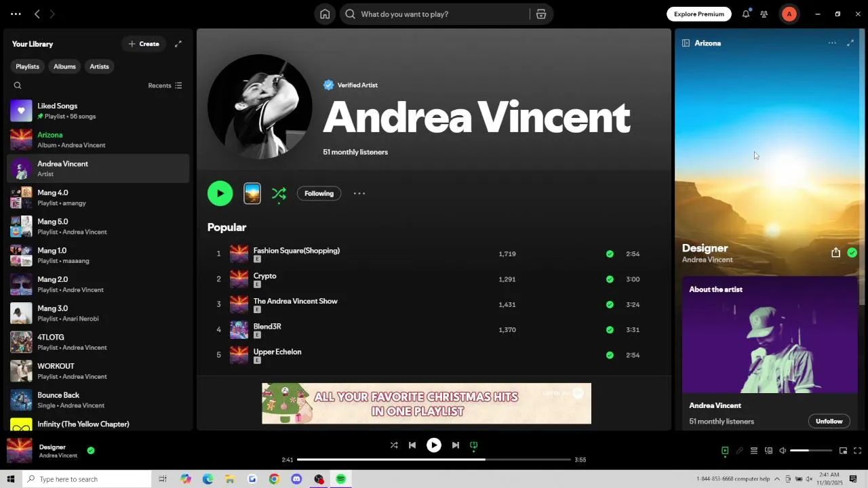868x488 pixels.
Task: Toggle saved check for Blend3R
Action: pyautogui.click(x=610, y=330)
